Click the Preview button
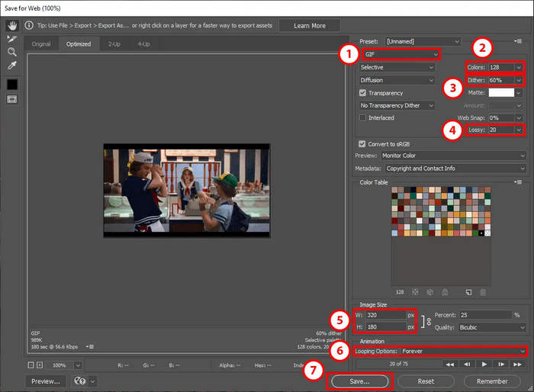Screen dimensions: 534x392 46,381
